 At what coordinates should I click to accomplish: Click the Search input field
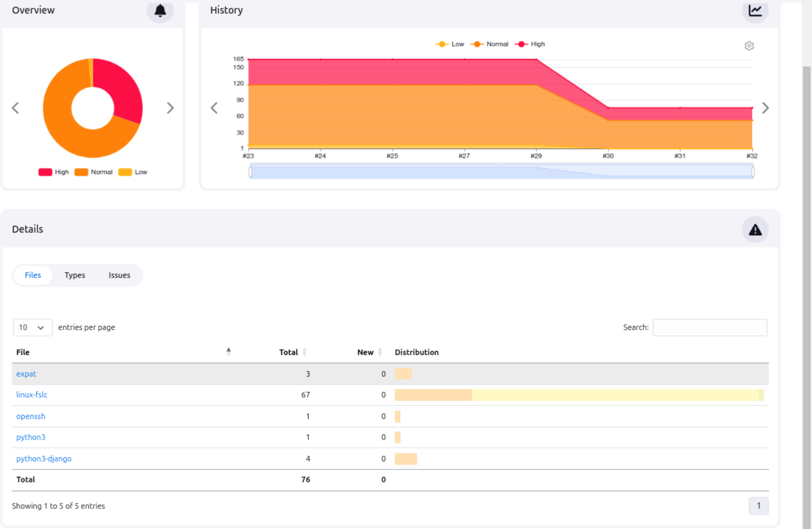[x=710, y=328]
